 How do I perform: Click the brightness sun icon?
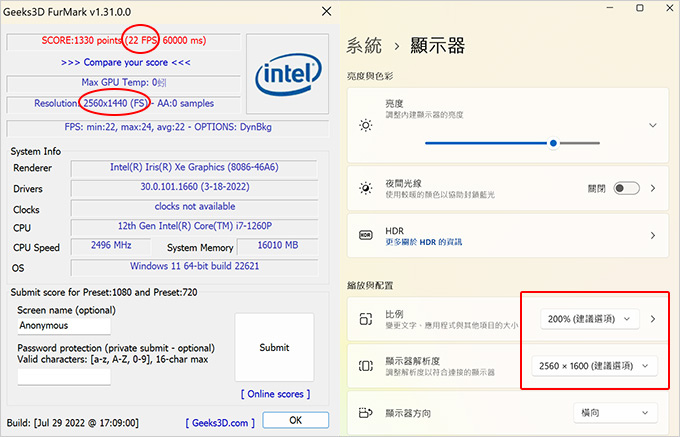(x=366, y=125)
